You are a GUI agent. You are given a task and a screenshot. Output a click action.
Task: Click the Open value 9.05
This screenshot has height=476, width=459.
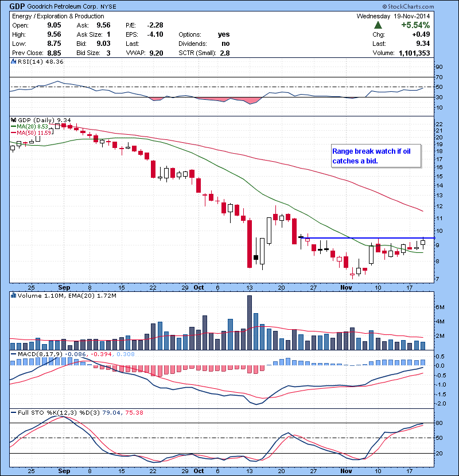coord(54,25)
